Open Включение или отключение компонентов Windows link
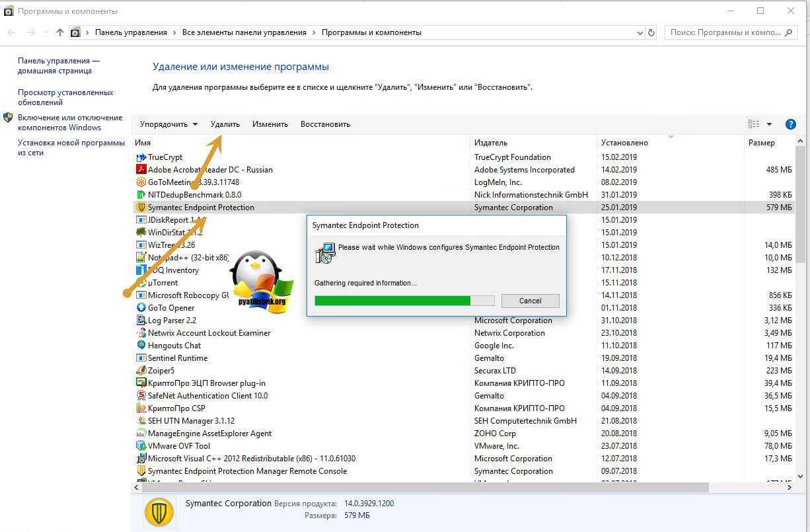 70,122
